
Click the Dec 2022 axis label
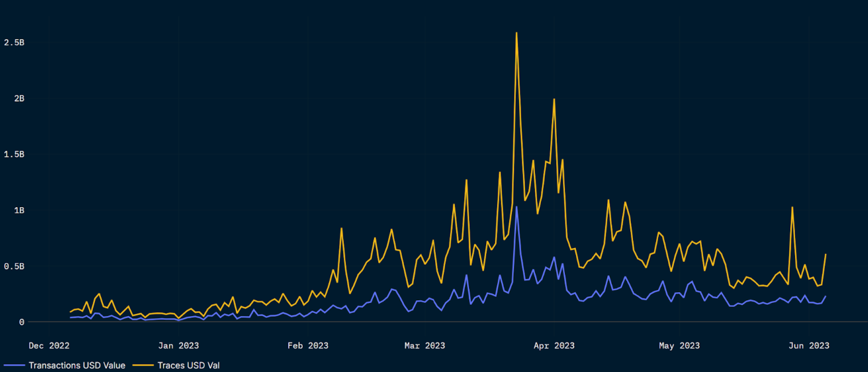[x=49, y=346]
